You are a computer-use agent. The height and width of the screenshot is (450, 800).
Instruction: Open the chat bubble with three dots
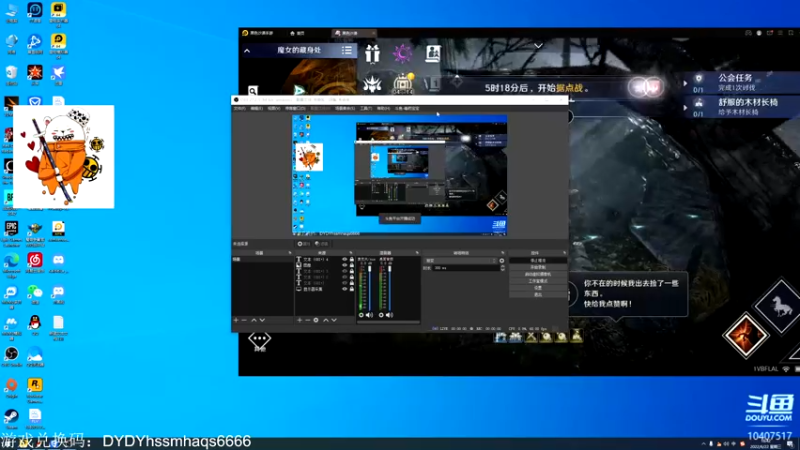(x=259, y=339)
